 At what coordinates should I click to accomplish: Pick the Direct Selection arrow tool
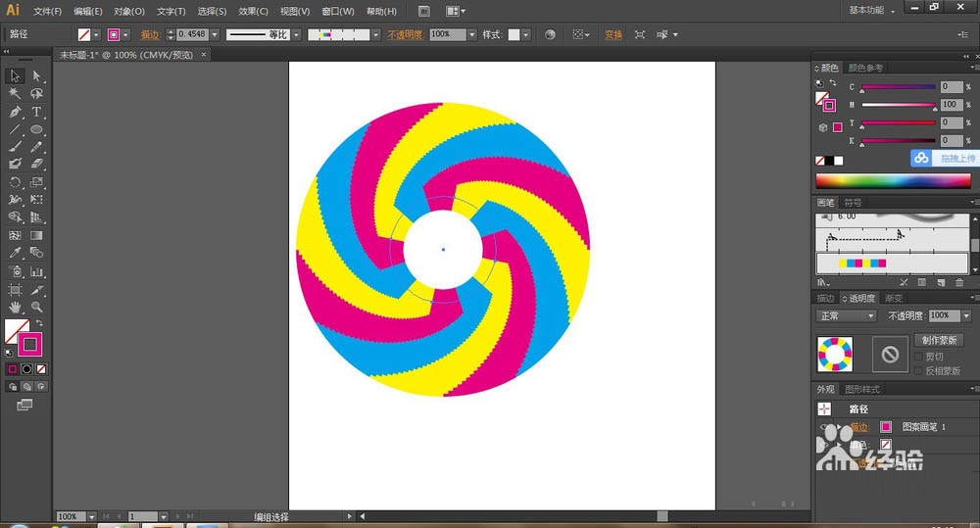(36, 75)
